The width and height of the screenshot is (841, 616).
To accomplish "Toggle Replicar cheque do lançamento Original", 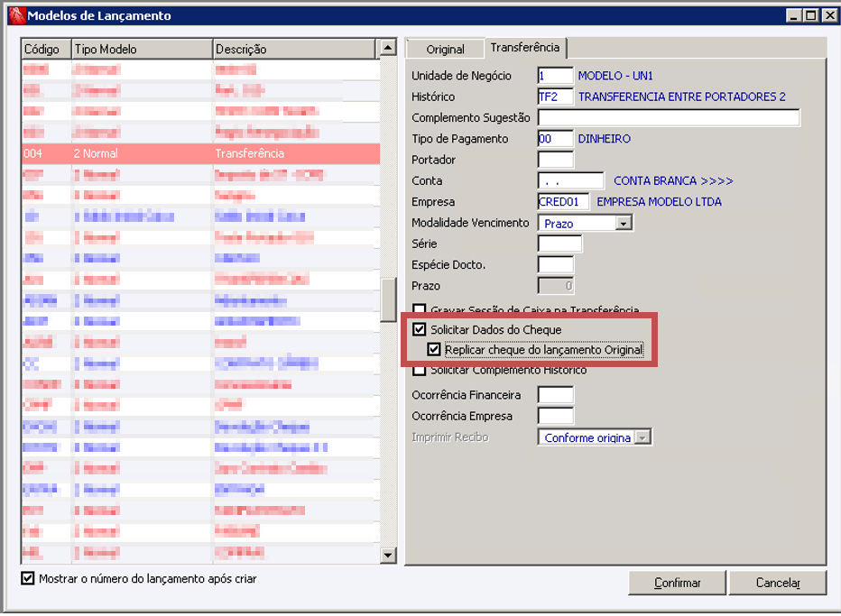I will click(x=434, y=350).
